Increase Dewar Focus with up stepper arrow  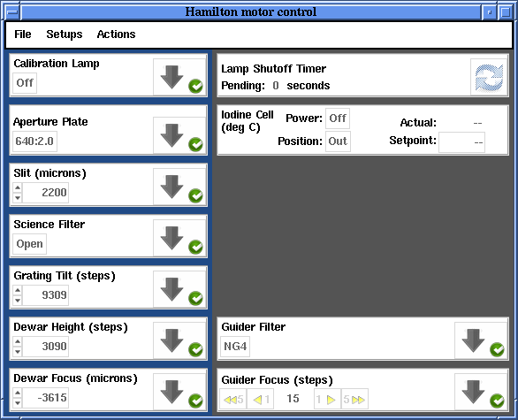click(18, 393)
